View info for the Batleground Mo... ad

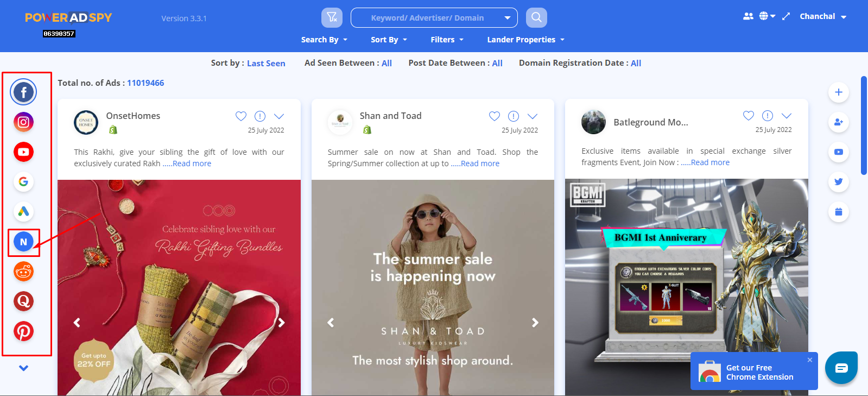click(x=768, y=116)
